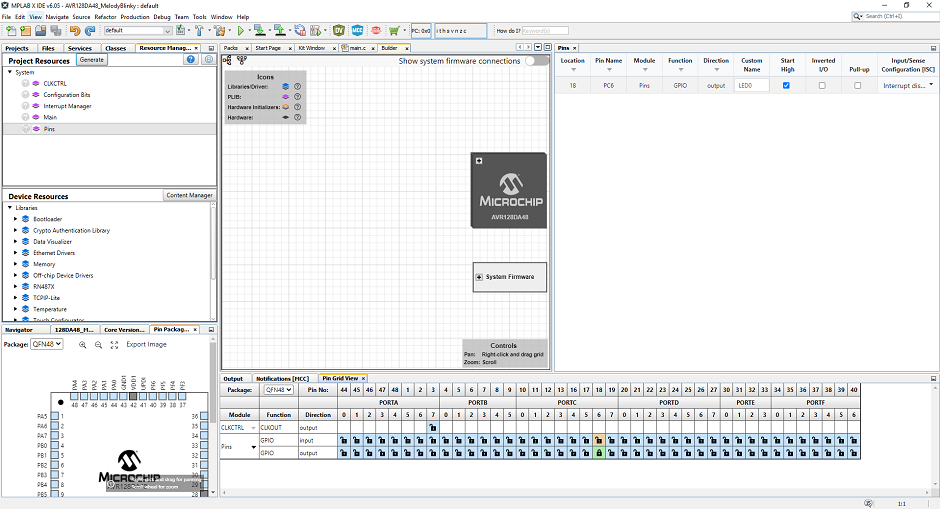This screenshot has width=940, height=509.
Task: Open the Debug menu
Action: coord(162,17)
